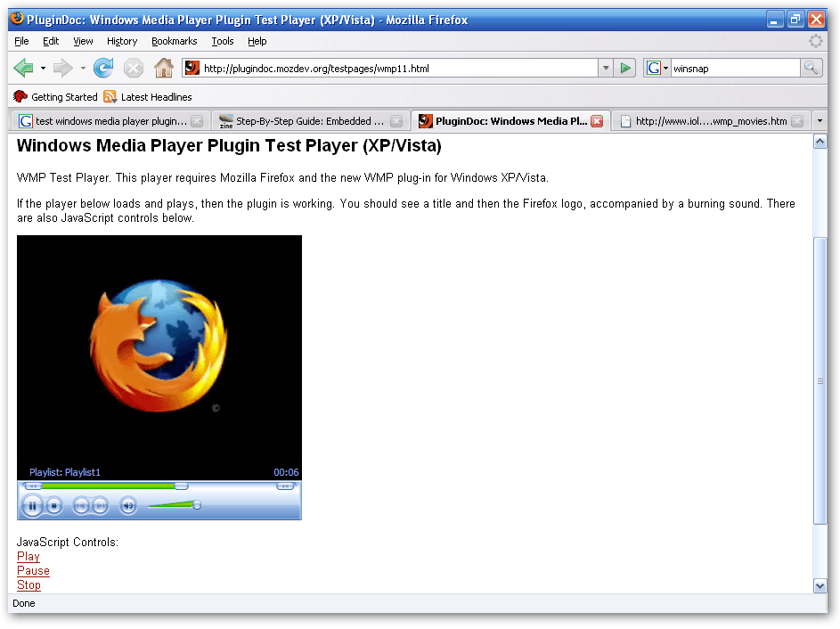The width and height of the screenshot is (840, 629).
Task: Open the search engine selector dropdown
Action: (657, 68)
